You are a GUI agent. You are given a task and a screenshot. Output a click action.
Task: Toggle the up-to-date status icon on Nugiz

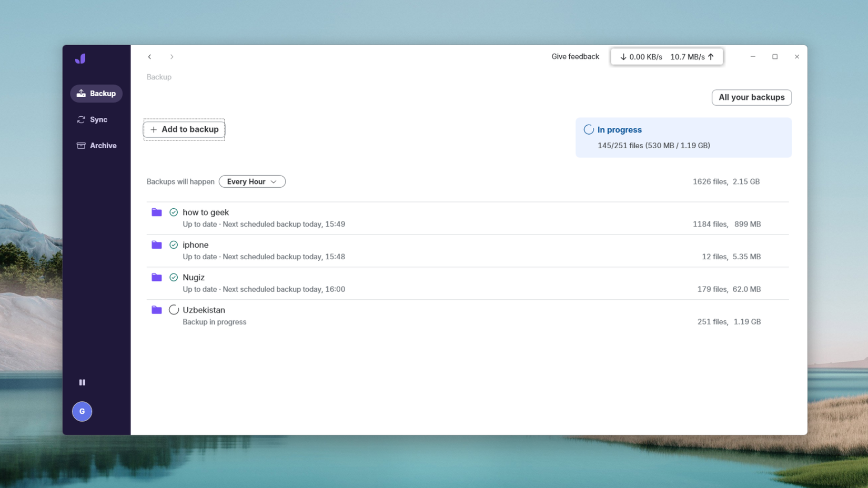coord(174,277)
